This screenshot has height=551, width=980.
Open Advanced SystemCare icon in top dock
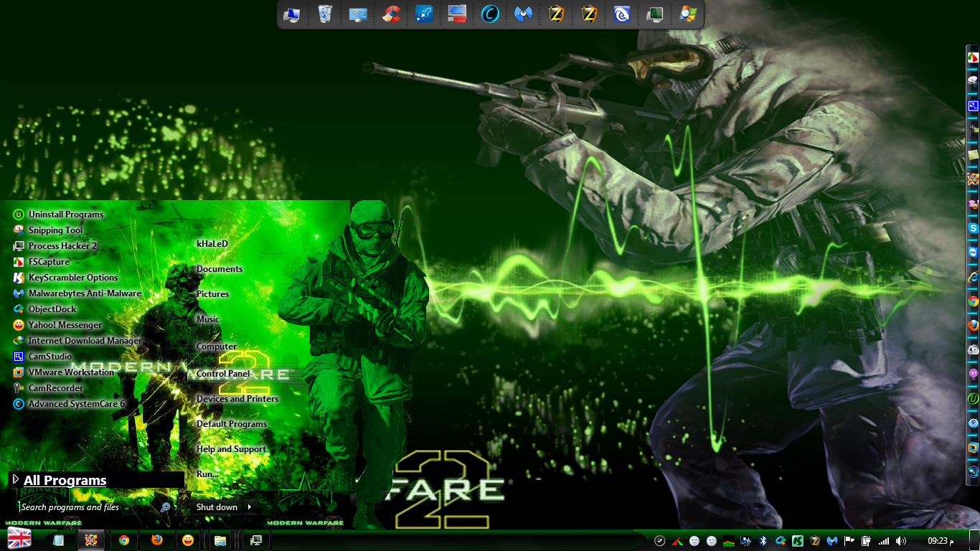491,14
